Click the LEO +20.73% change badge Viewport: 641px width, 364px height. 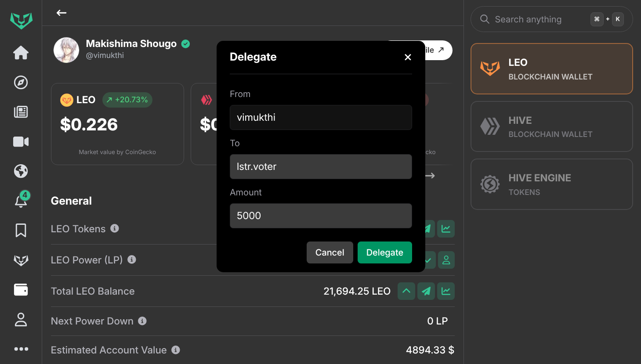[x=127, y=100]
